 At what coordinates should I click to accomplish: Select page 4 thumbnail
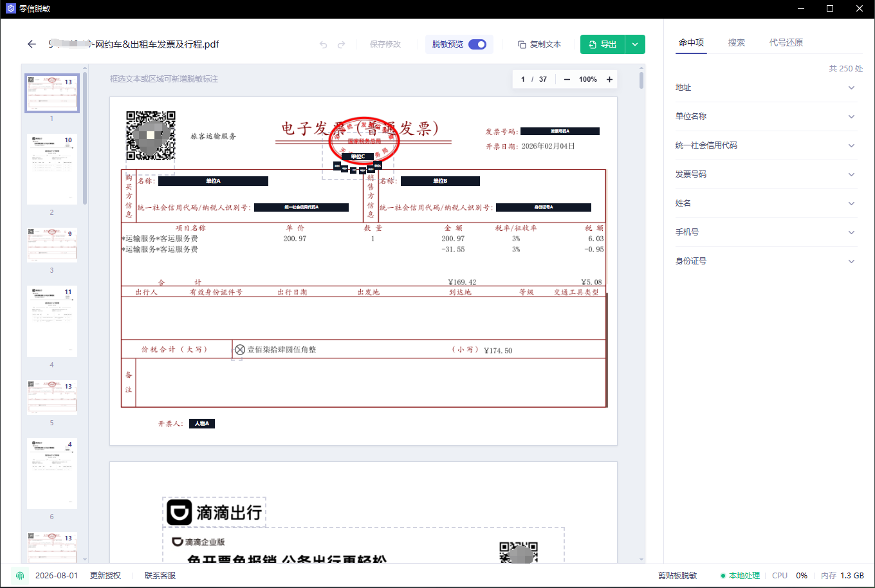pos(52,321)
